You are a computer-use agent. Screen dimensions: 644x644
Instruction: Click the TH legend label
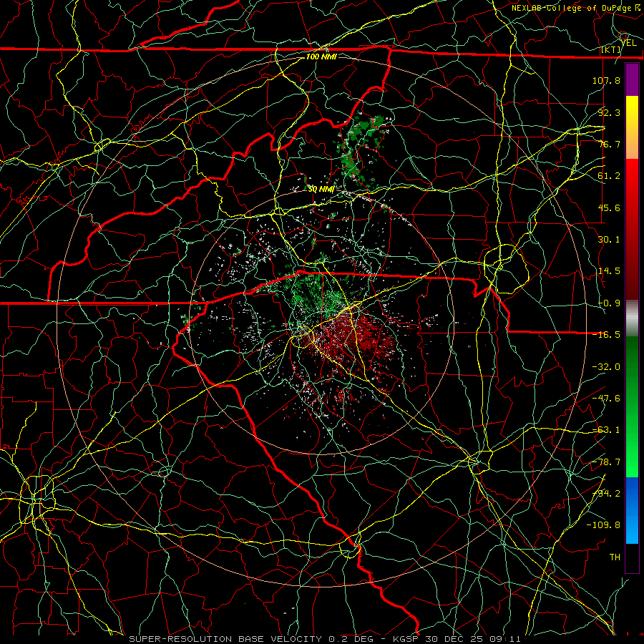point(615,557)
